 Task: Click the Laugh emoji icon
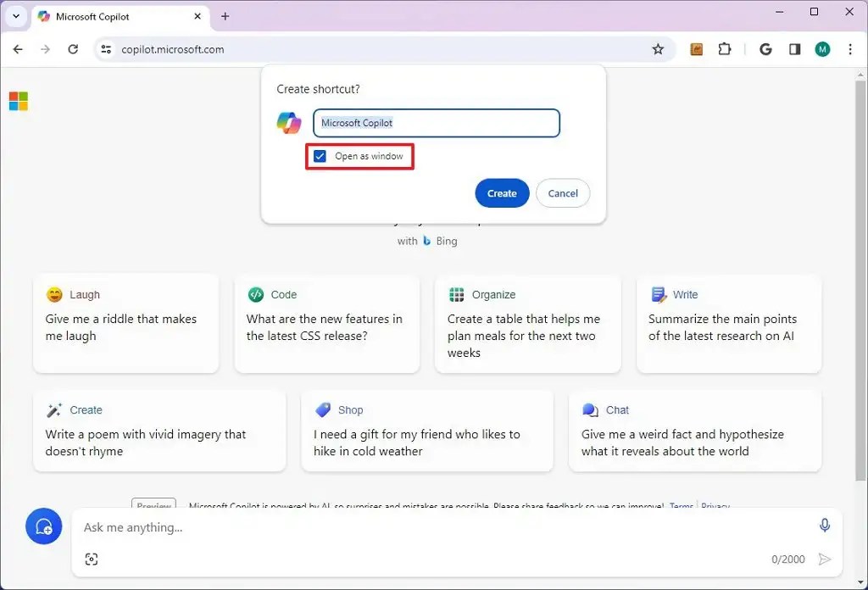[54, 294]
